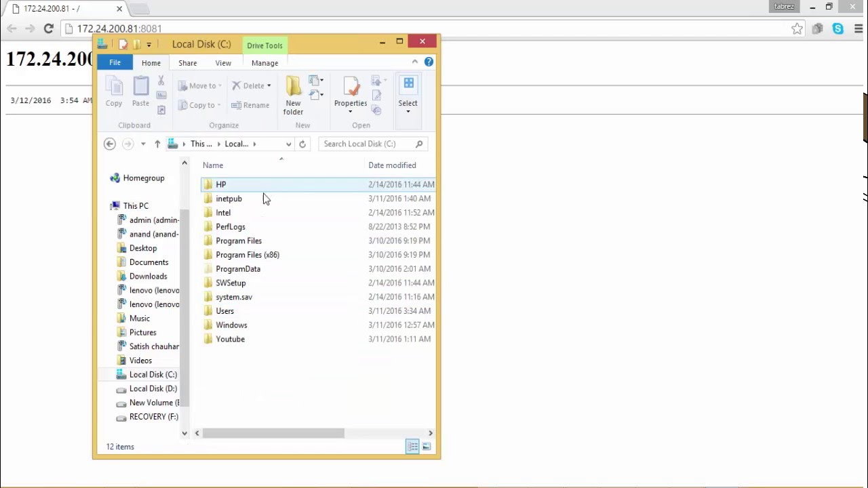Click the search magnifier in Explorer
The width and height of the screenshot is (868, 488).
pyautogui.click(x=419, y=144)
